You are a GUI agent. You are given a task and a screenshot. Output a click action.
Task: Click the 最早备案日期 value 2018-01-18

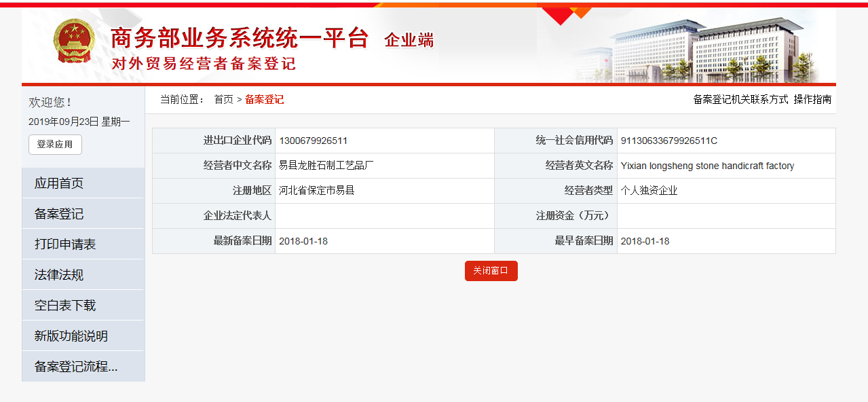(645, 241)
